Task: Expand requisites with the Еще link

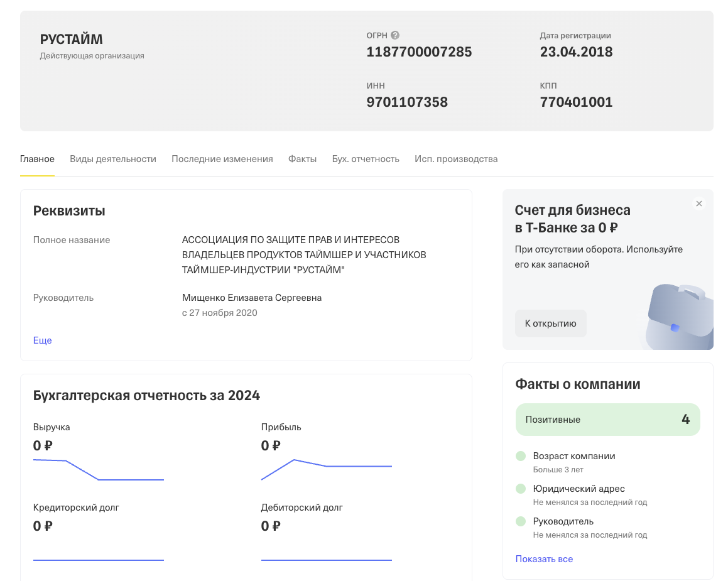Action: tap(42, 340)
